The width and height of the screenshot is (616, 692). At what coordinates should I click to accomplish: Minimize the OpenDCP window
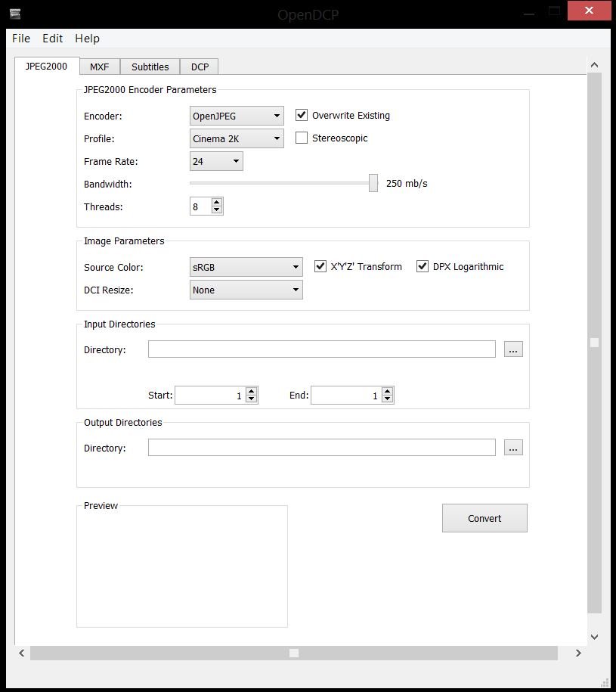[x=529, y=14]
